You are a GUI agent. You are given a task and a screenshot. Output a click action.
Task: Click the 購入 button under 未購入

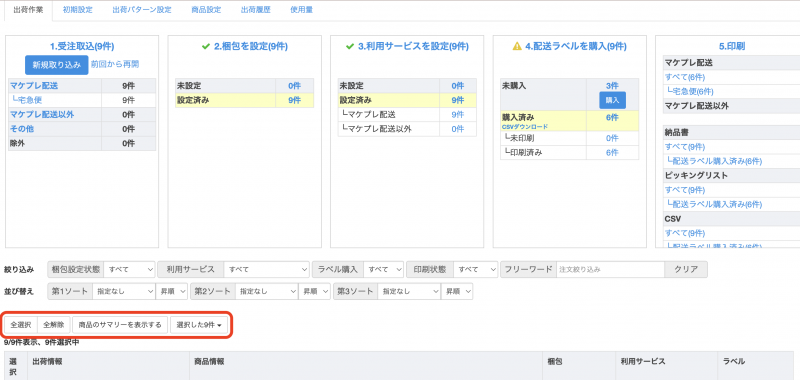click(612, 100)
